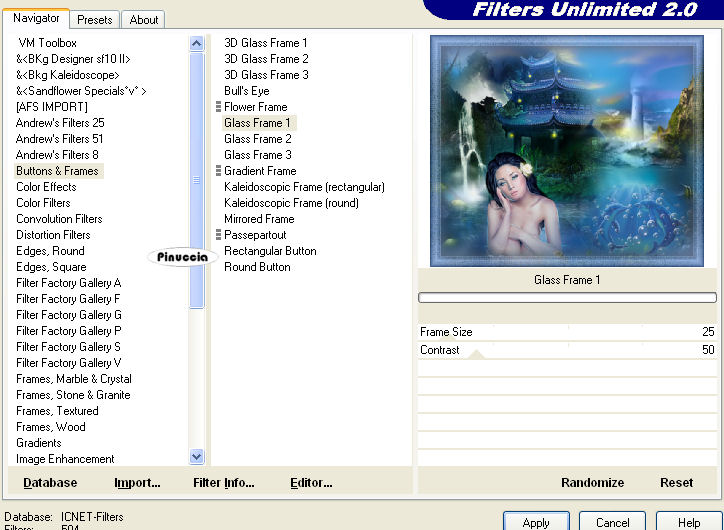
Task: Select the Color Filters category
Action: 43,203
